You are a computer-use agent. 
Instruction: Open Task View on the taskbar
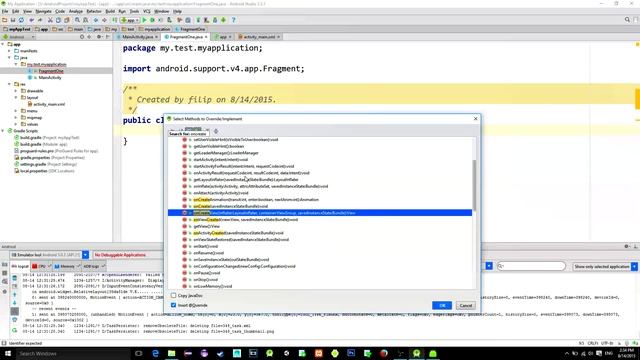click(x=138, y=353)
